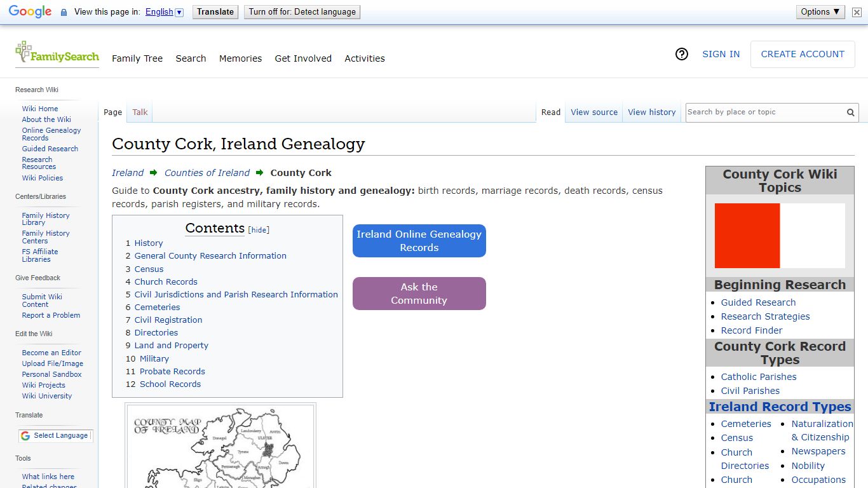Open the help question mark icon

tap(682, 54)
